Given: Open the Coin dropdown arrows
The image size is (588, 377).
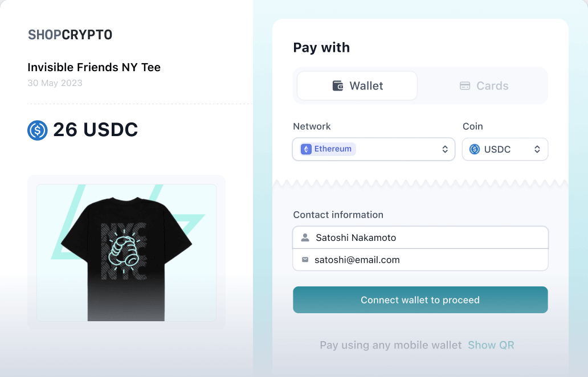Looking at the screenshot, I should tap(537, 149).
